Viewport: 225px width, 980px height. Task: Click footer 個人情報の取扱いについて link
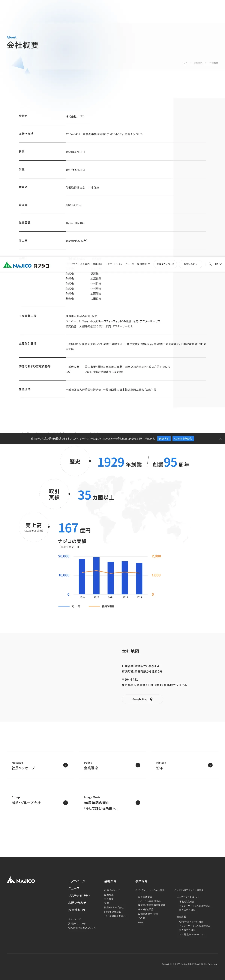82,927
